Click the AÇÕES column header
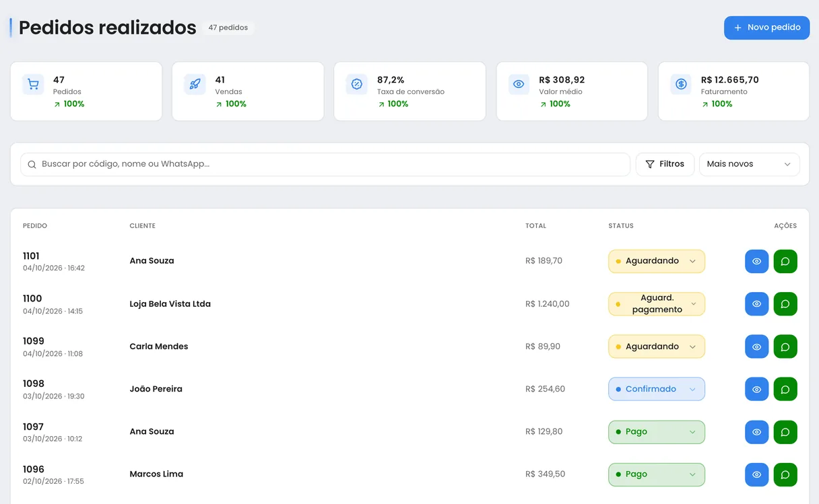This screenshot has width=819, height=504. [x=785, y=226]
